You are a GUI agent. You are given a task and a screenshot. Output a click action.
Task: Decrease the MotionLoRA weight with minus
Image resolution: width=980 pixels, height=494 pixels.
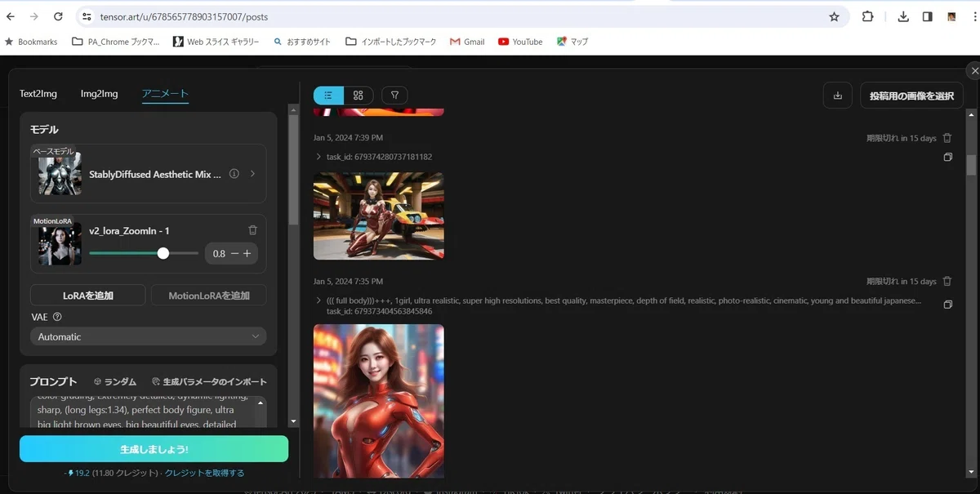(x=235, y=254)
